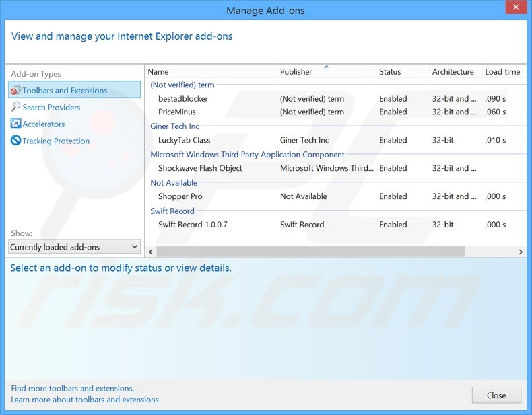Click the right arrow of horizontal scrollbar
Image resolution: width=532 pixels, height=415 pixels.
coord(521,252)
